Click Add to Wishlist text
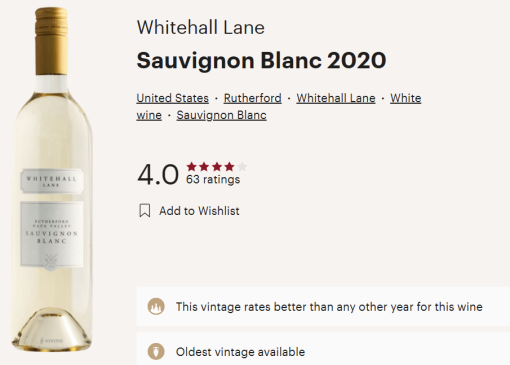 tap(199, 211)
